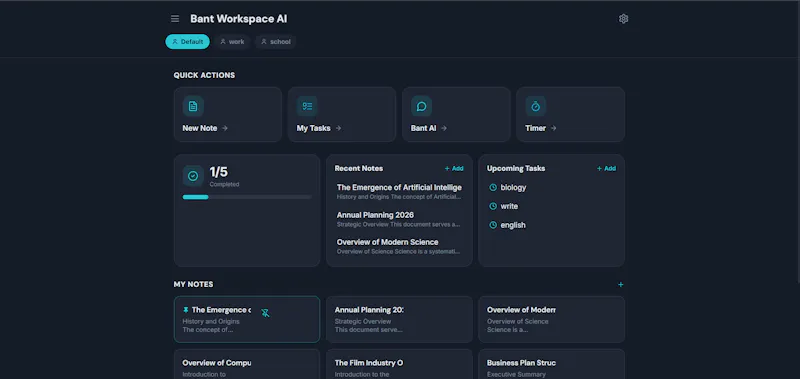Click the pin icon on The Emergence note
Screen dimensions: 800x379
186,310
